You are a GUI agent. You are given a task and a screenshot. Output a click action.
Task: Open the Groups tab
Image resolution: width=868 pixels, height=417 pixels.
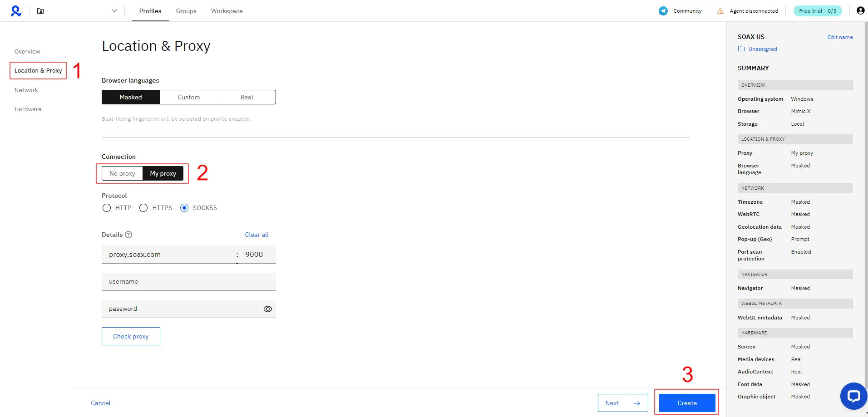point(186,11)
